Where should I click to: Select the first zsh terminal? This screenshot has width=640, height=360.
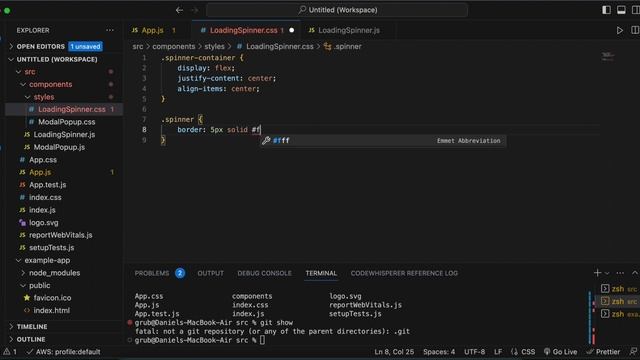click(618, 289)
